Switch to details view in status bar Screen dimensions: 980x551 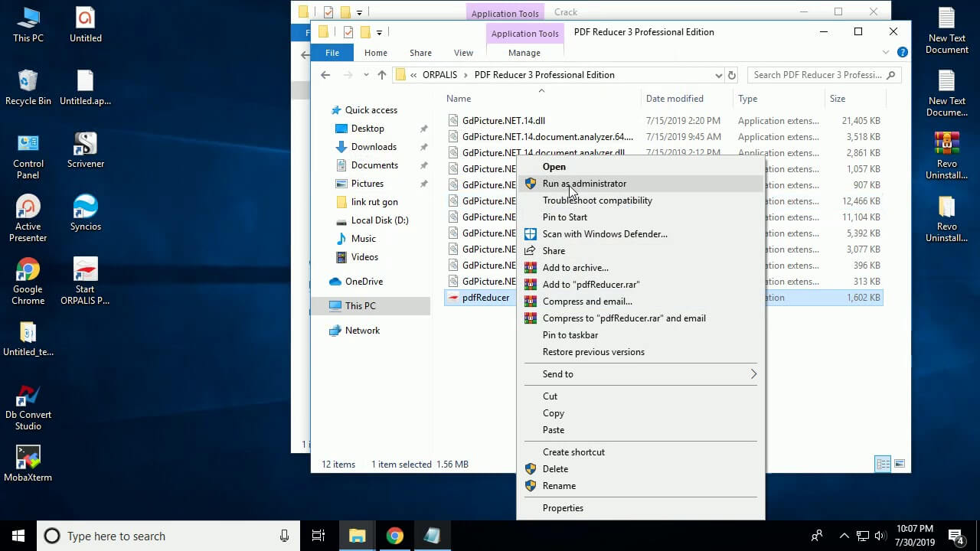[883, 464]
